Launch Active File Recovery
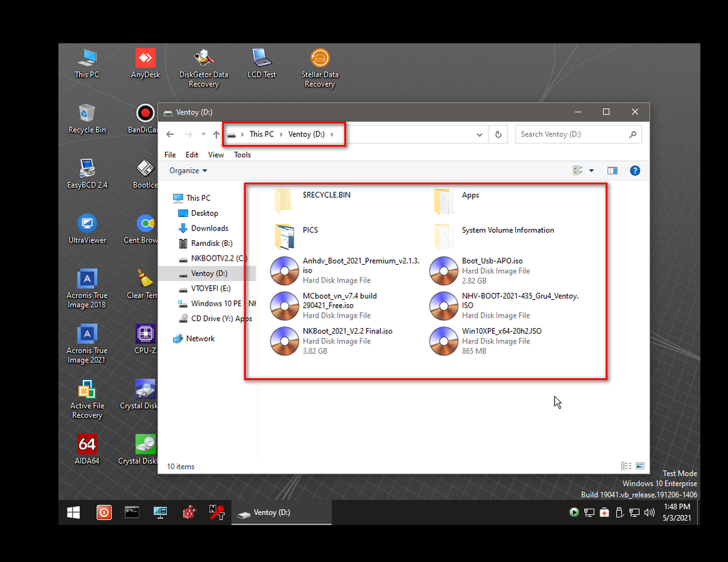 click(x=87, y=400)
